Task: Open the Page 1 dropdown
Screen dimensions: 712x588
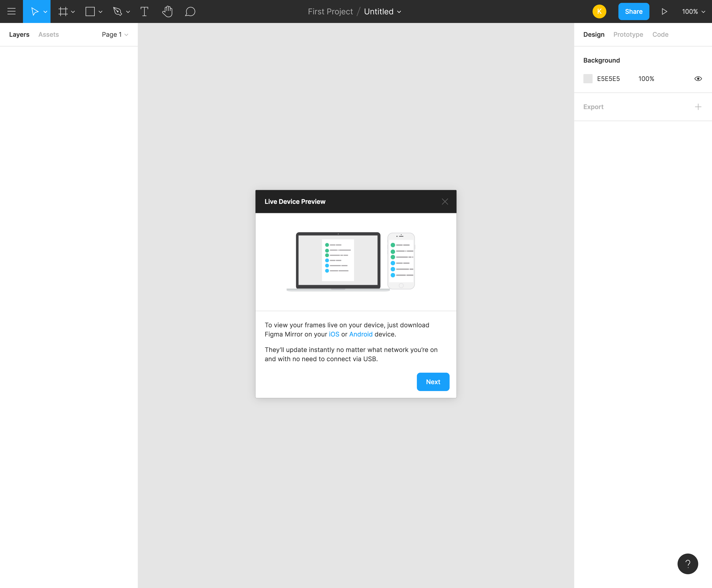Action: tap(115, 34)
